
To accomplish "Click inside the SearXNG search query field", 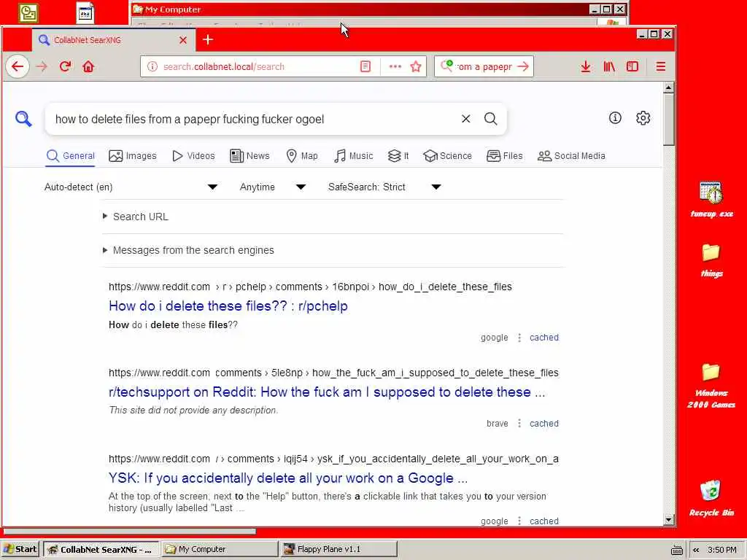I will click(x=252, y=119).
